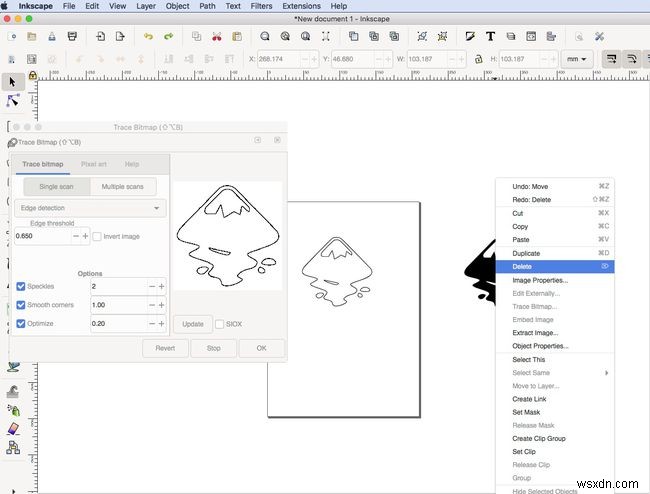Click the Group objects icon
The width and height of the screenshot is (650, 494).
click(422, 36)
